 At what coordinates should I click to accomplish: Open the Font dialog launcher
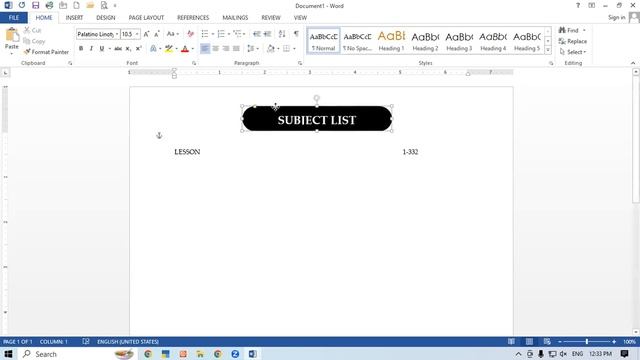click(x=194, y=63)
